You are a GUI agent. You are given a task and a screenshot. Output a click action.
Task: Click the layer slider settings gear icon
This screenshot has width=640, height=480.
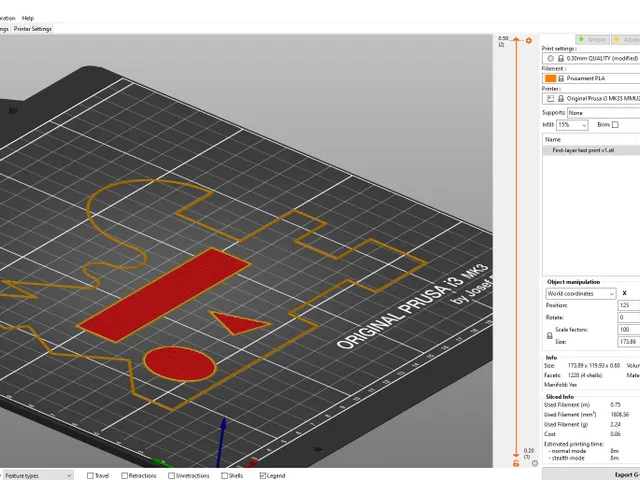[x=535, y=463]
